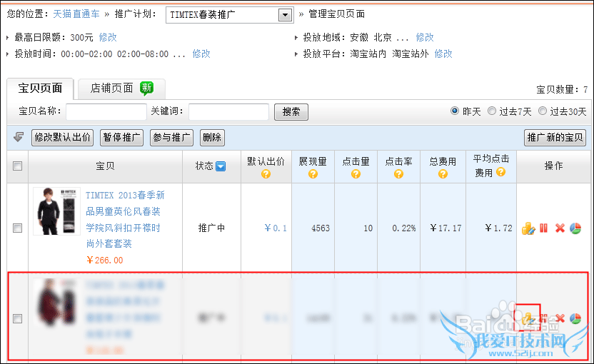Screen dimensions: 594x364
Task: Click the 搜索 button
Action: tap(291, 112)
